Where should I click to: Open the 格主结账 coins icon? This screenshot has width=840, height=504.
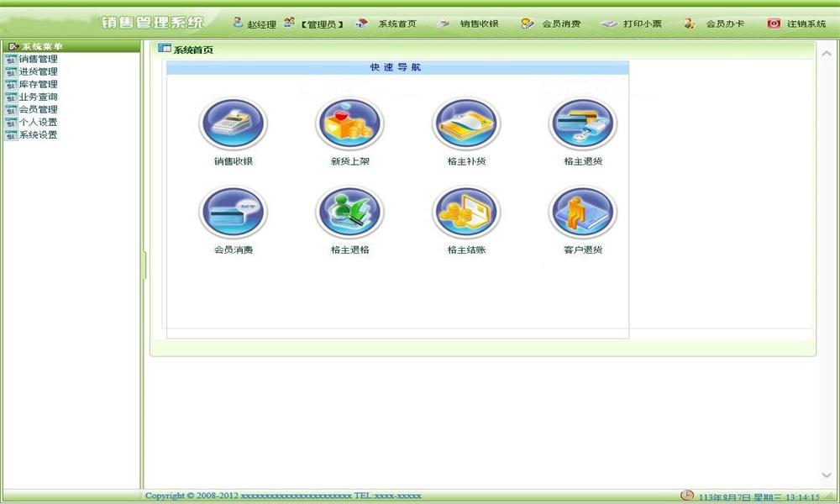[466, 212]
